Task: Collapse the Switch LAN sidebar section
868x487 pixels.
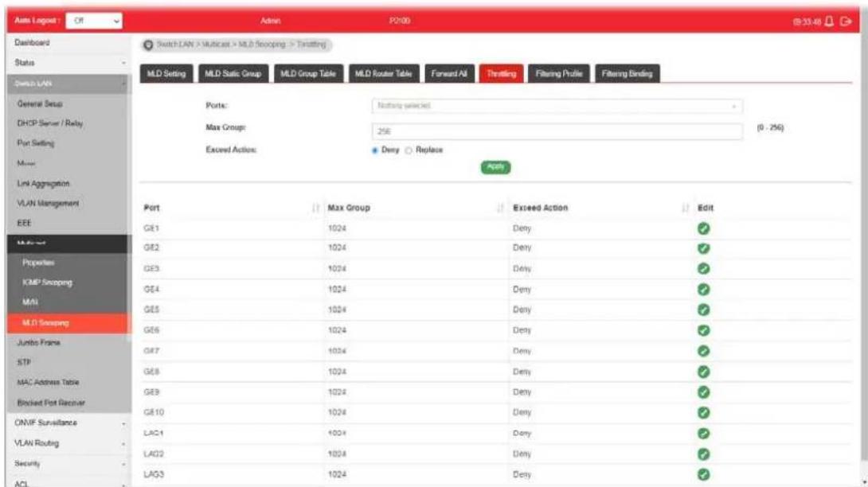Action: tap(69, 84)
